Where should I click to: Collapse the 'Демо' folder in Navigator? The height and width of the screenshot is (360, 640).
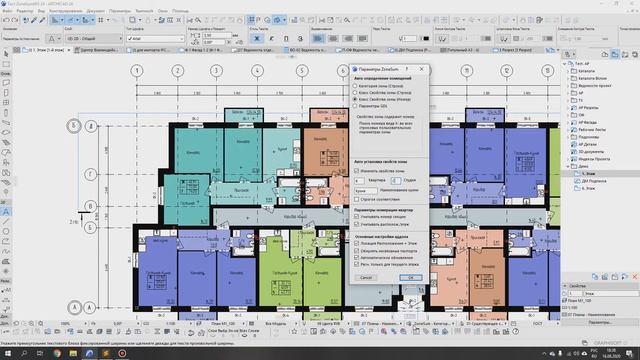pos(567,167)
